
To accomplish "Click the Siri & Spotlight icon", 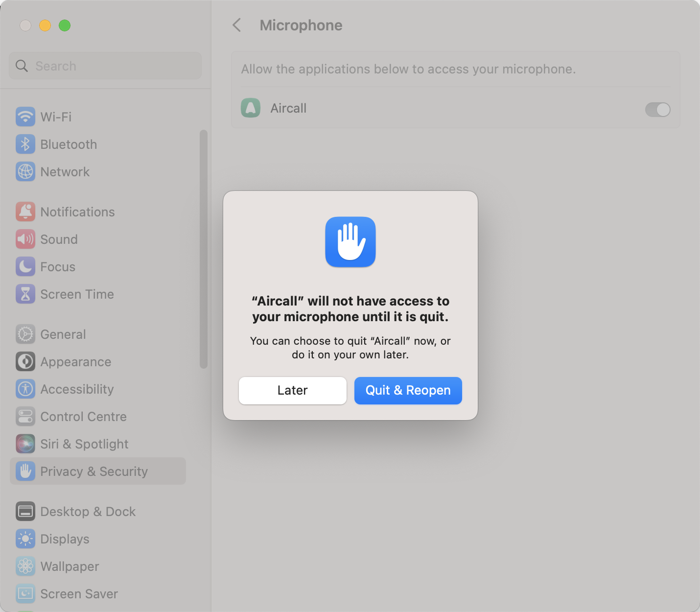I will click(25, 444).
